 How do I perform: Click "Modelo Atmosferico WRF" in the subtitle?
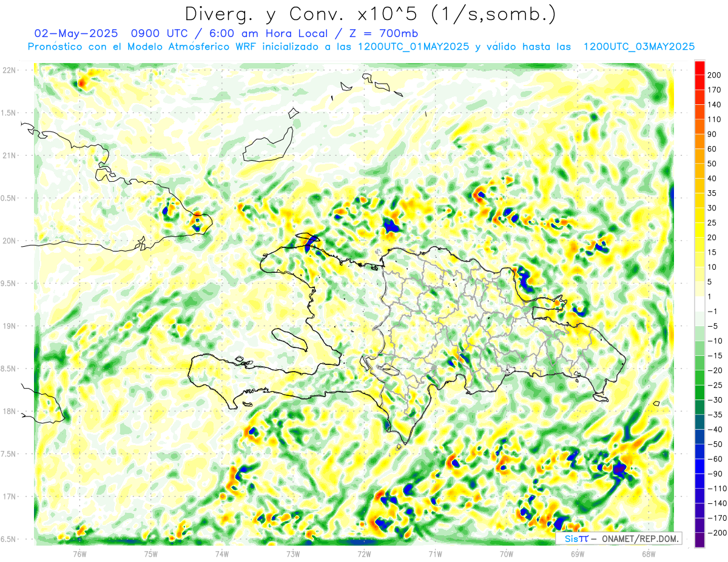[192, 47]
